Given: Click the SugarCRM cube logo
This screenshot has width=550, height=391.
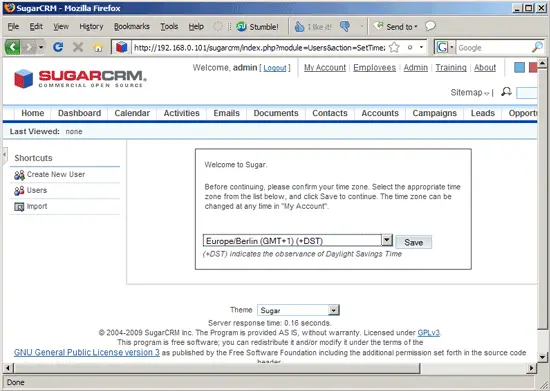Looking at the screenshot, I should [24, 78].
